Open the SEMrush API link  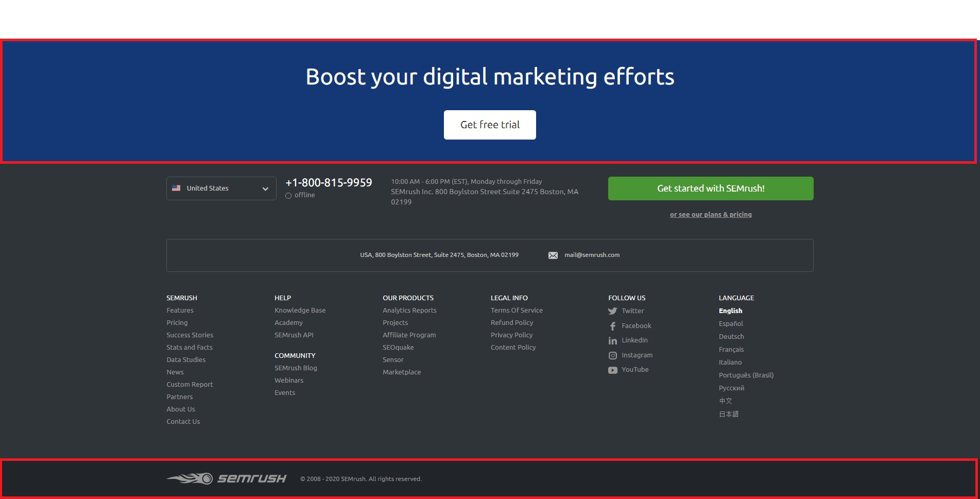[x=294, y=335]
